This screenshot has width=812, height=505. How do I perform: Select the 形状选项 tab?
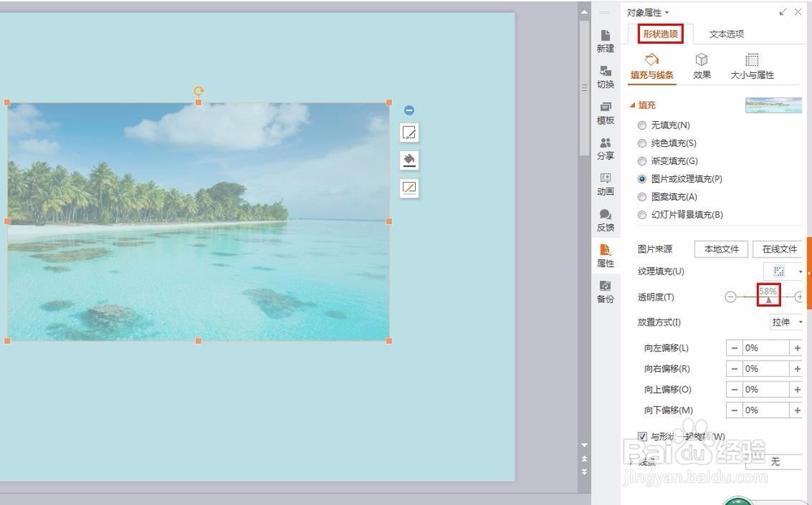click(660, 33)
